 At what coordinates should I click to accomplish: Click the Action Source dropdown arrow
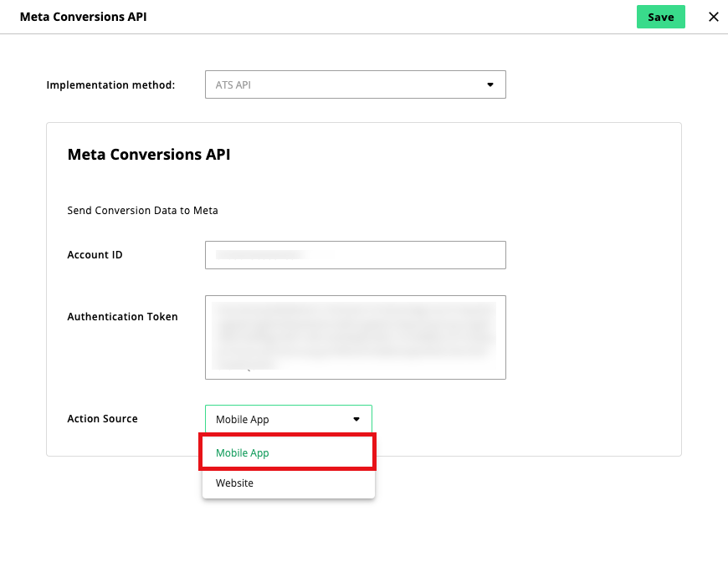356,419
